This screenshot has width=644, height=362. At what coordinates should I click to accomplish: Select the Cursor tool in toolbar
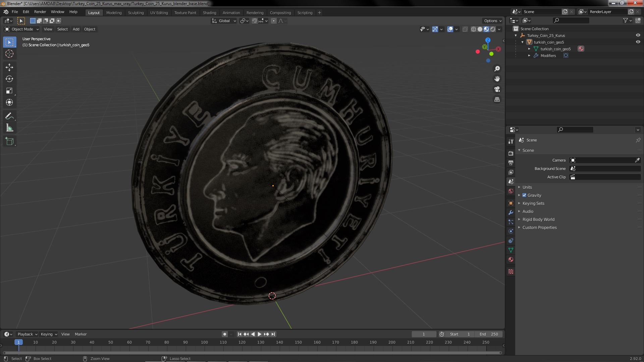point(9,54)
